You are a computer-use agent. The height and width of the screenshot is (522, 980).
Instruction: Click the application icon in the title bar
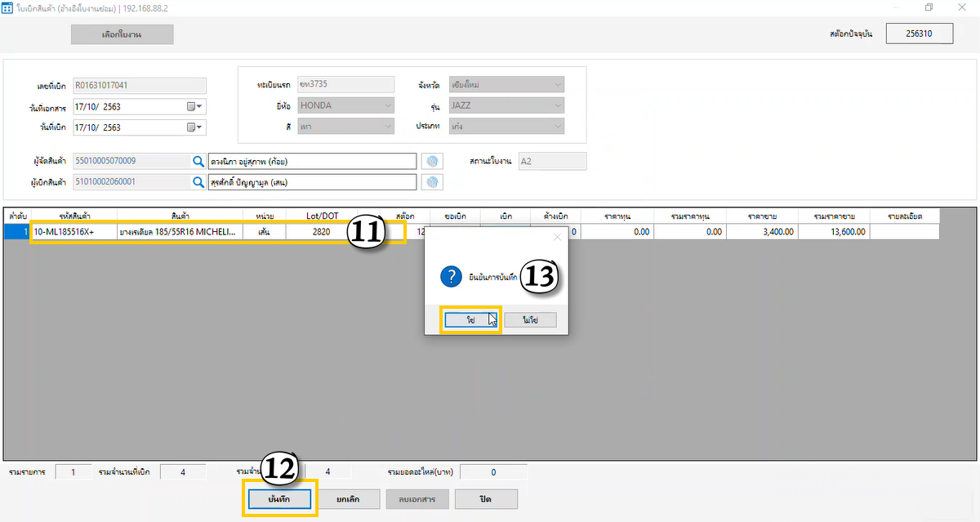7,7
